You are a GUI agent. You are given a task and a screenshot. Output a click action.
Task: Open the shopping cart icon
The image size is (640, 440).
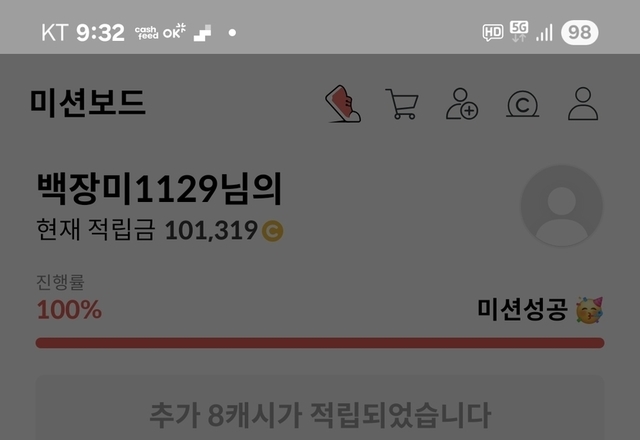402,104
